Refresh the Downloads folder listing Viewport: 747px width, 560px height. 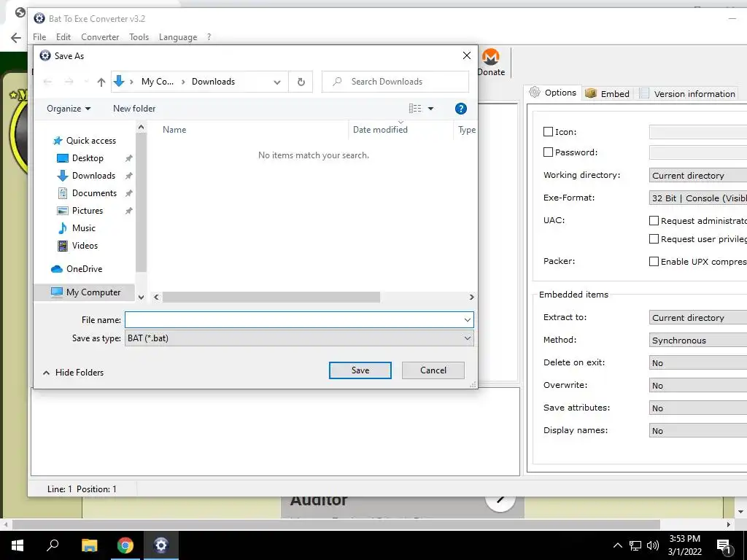(x=301, y=82)
